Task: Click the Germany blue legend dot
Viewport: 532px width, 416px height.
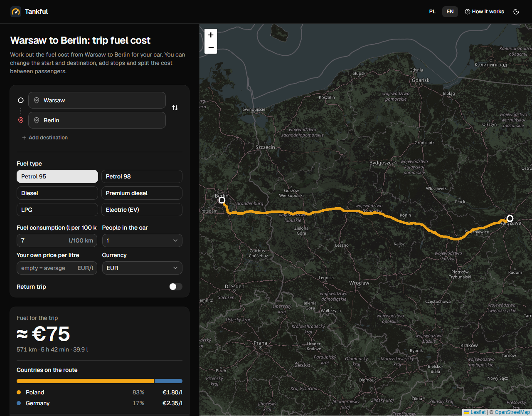Action: 19,403
